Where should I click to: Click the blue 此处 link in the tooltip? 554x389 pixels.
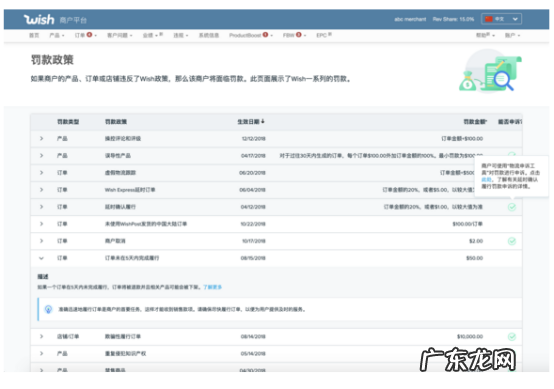pyautogui.click(x=486, y=179)
